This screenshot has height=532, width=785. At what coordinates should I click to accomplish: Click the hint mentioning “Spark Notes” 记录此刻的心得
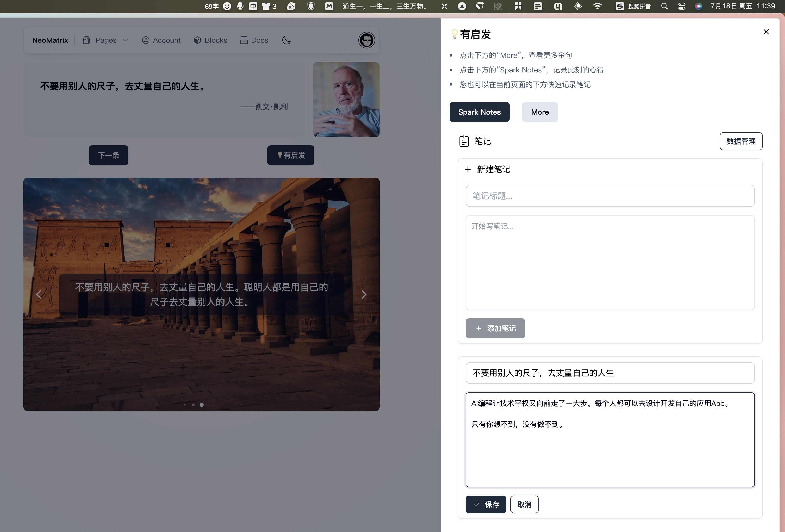click(532, 70)
